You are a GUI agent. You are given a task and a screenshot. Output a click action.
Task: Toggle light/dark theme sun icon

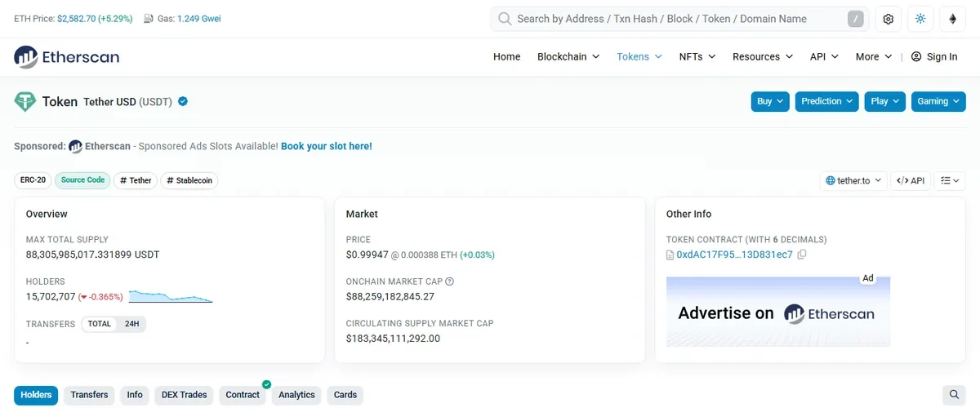point(920,19)
